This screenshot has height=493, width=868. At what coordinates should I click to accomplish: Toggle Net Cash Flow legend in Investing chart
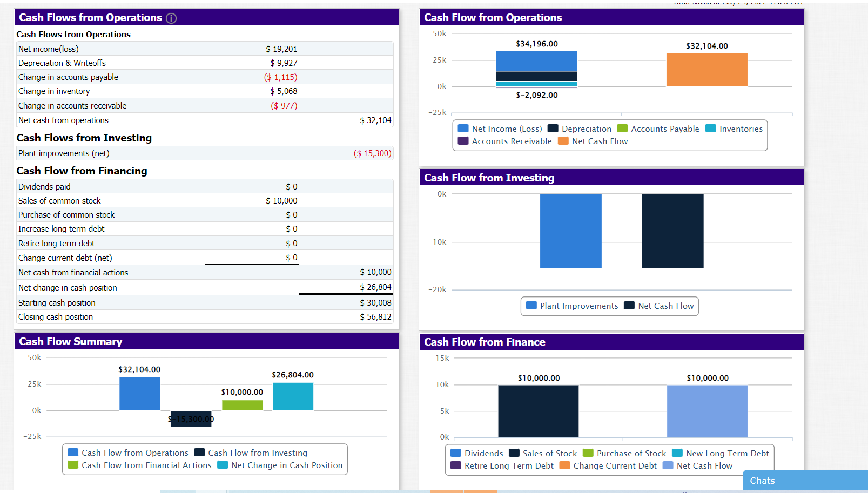[x=659, y=306]
